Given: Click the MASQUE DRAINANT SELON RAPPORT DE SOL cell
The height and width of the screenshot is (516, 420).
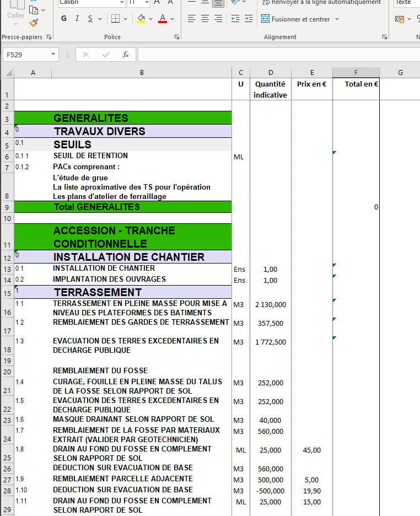Looking at the screenshot, I should click(x=142, y=420).
